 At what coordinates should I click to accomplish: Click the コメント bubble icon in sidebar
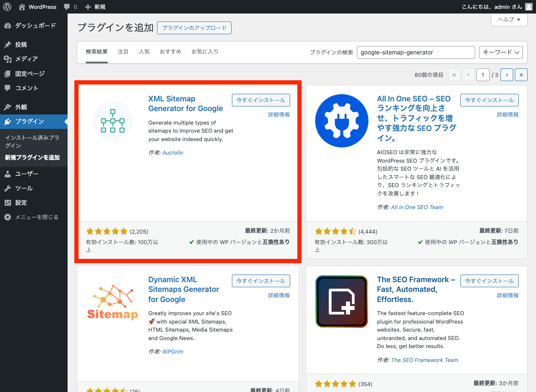[8, 88]
